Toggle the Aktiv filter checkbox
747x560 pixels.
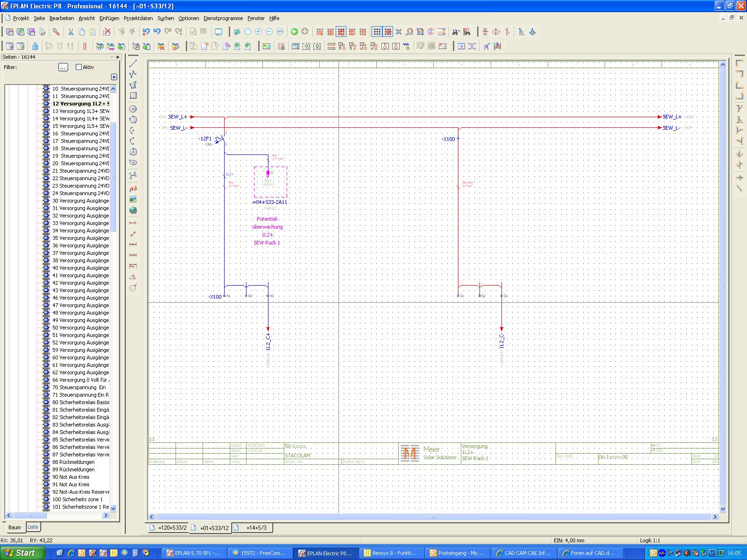[x=78, y=67]
